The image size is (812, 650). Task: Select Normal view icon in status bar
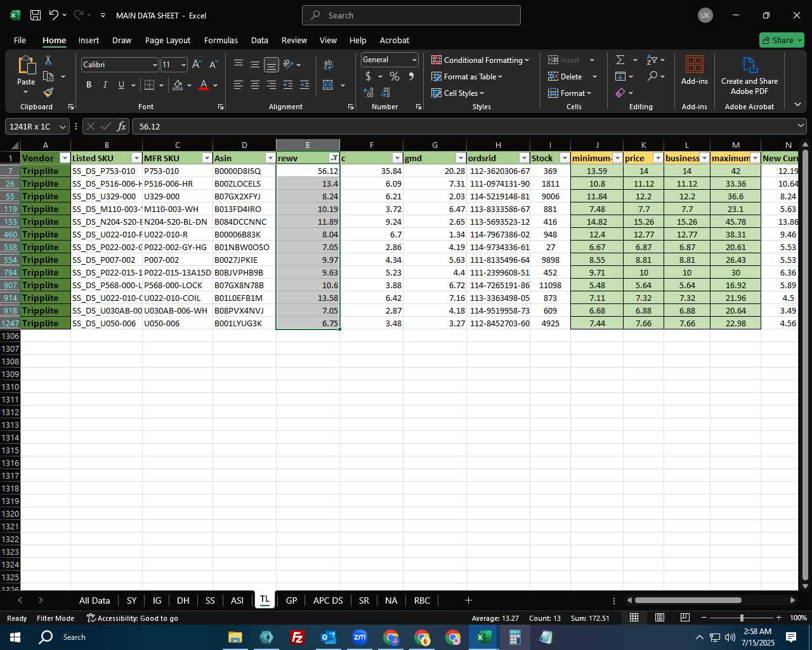coord(634,618)
